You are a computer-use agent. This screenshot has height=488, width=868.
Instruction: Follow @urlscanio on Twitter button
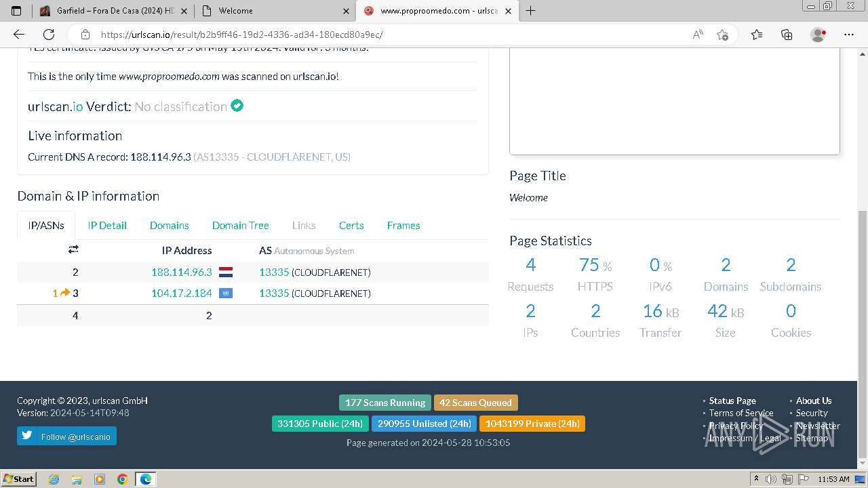(x=66, y=436)
